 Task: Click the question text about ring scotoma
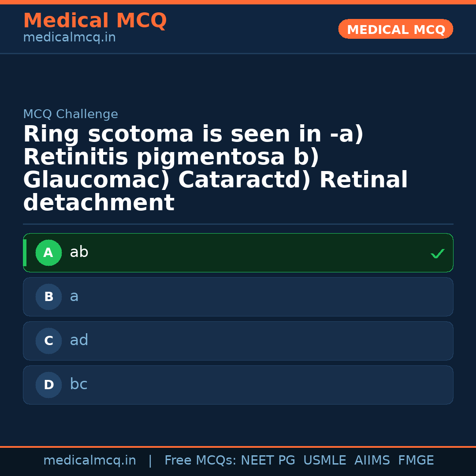point(216,167)
